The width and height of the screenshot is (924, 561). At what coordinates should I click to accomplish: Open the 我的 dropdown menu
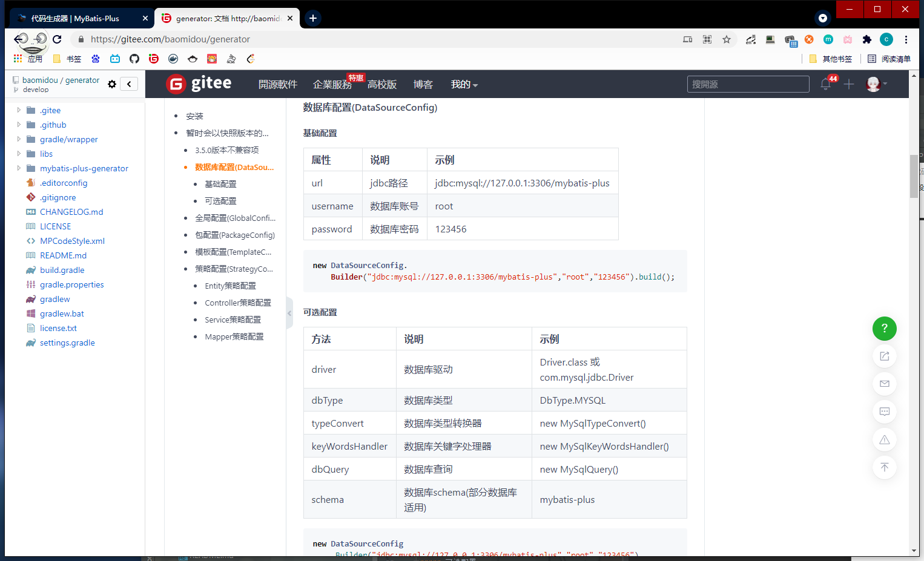pyautogui.click(x=464, y=84)
